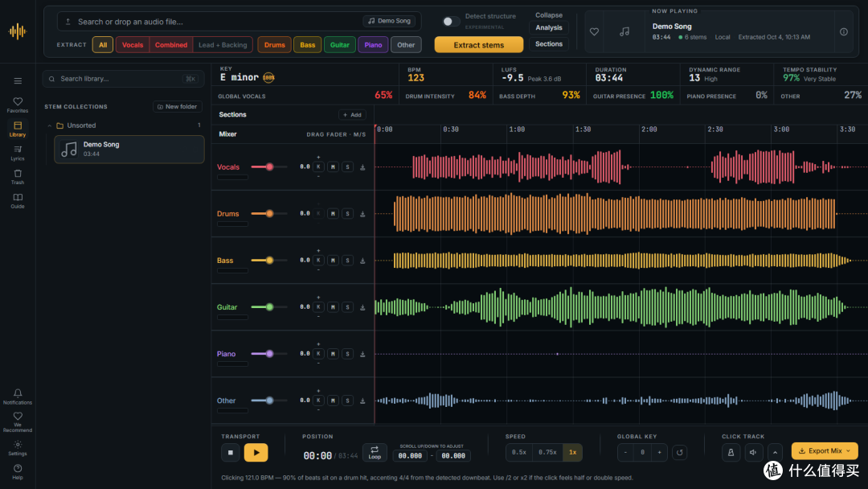Solo the Drums track

point(348,214)
